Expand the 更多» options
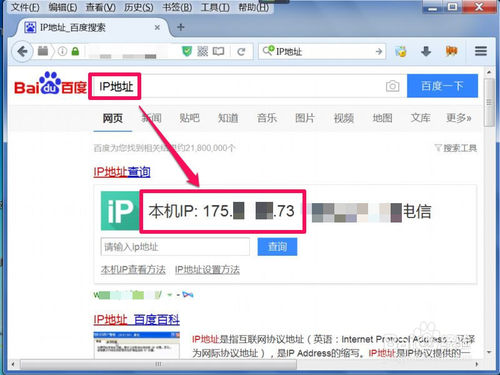This screenshot has width=500, height=375. 459,118
